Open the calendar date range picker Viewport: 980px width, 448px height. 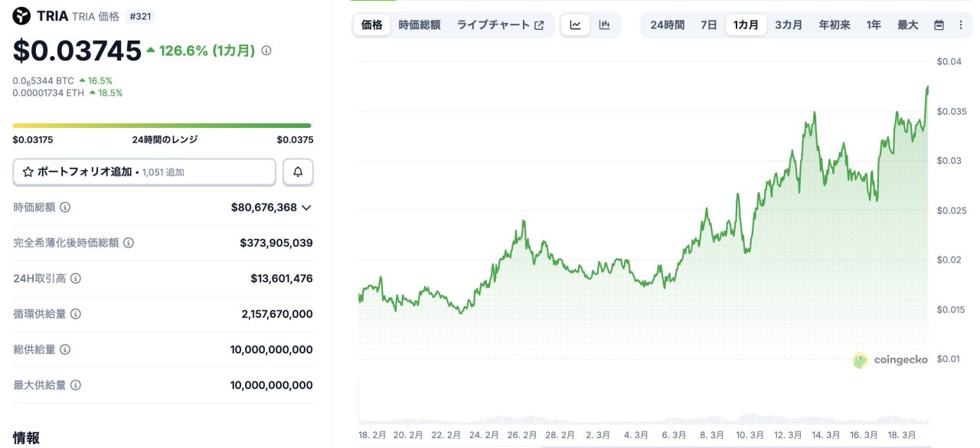coord(939,25)
